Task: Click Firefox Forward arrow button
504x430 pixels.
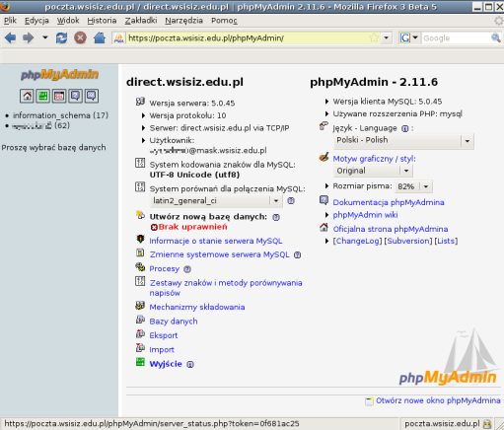Action: click(29, 37)
